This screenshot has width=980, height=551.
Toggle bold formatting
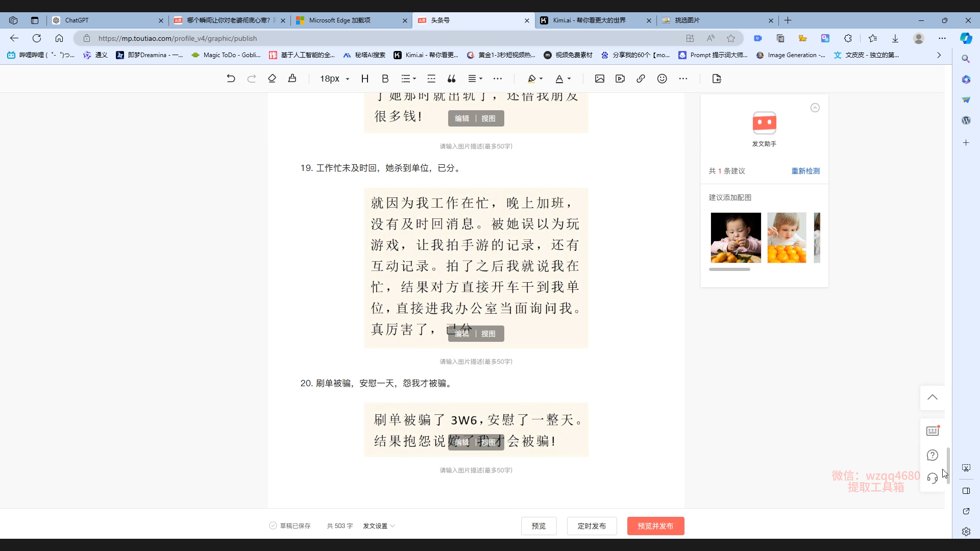coord(385,79)
